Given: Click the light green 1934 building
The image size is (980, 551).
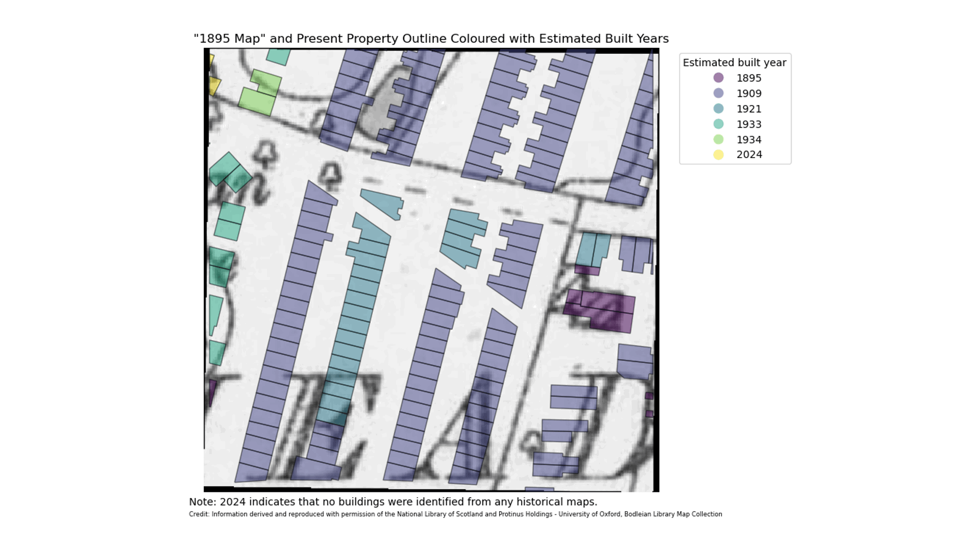Looking at the screenshot, I should point(260,93).
